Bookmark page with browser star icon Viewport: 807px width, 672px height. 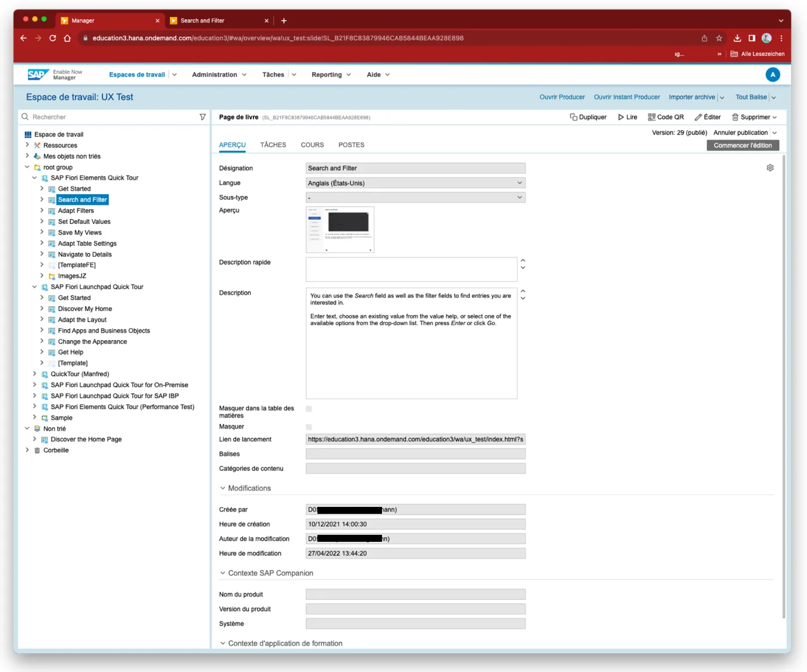pos(719,38)
